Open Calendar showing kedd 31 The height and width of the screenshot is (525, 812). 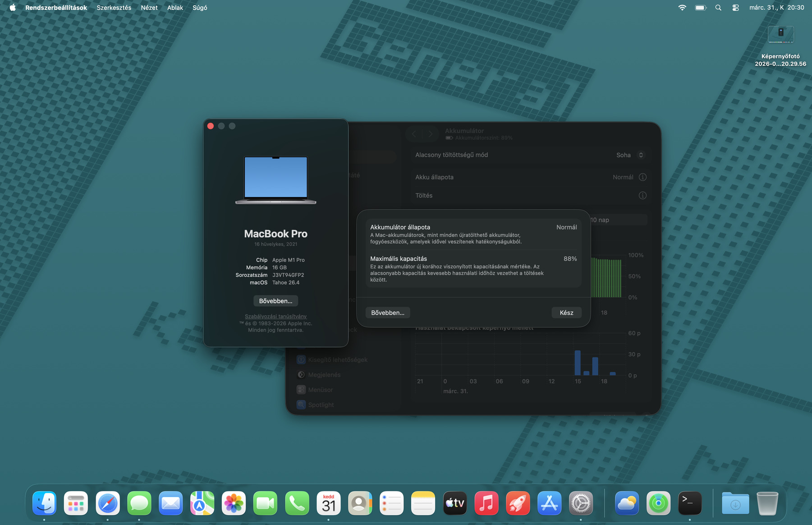(328, 503)
